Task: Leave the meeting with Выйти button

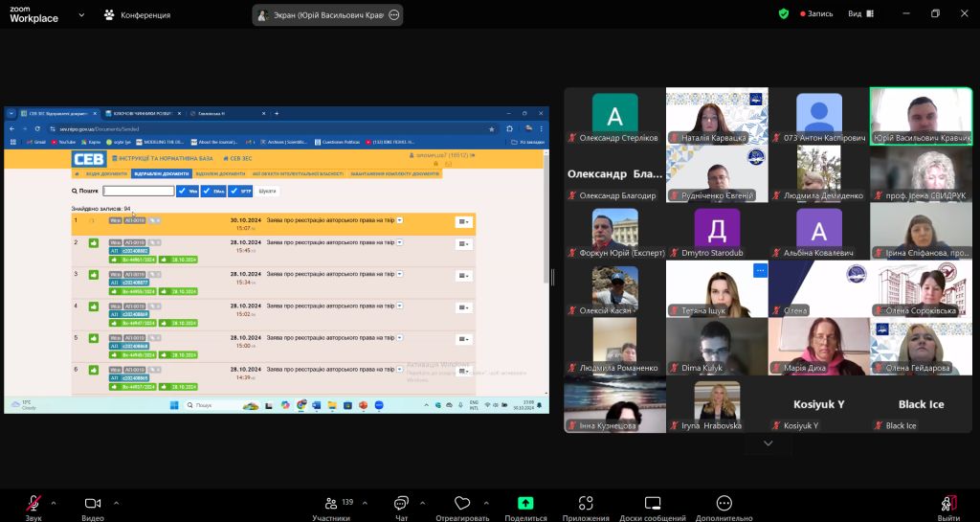Action: click(948, 508)
